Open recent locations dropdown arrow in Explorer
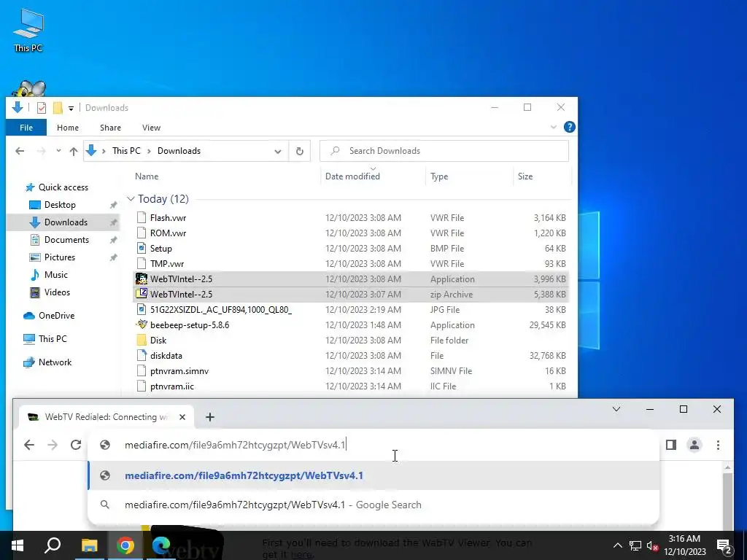Image resolution: width=747 pixels, height=560 pixels. pos(58,151)
